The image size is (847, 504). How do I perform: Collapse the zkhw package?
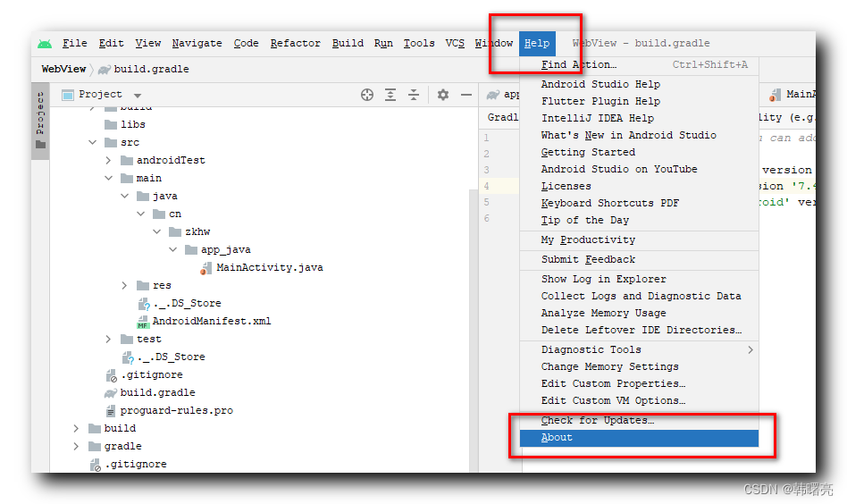tap(157, 231)
